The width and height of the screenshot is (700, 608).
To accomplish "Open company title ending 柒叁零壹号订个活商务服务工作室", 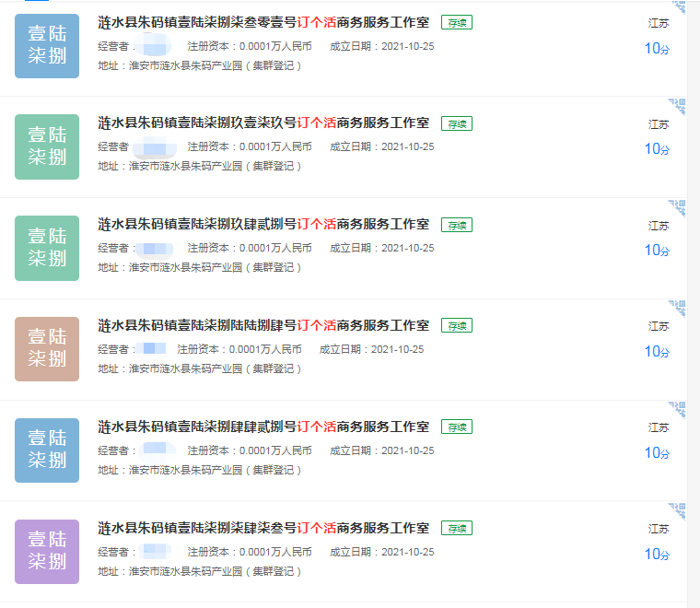I will [x=263, y=22].
